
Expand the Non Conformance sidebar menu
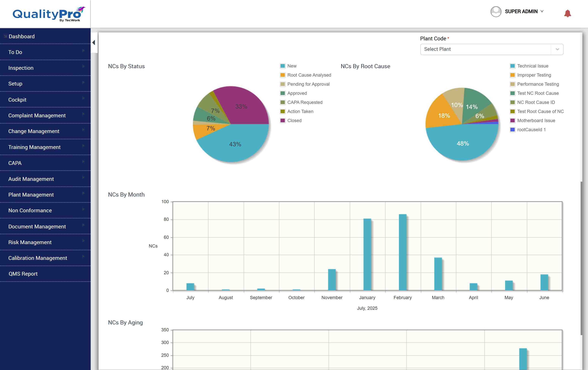[x=30, y=211]
